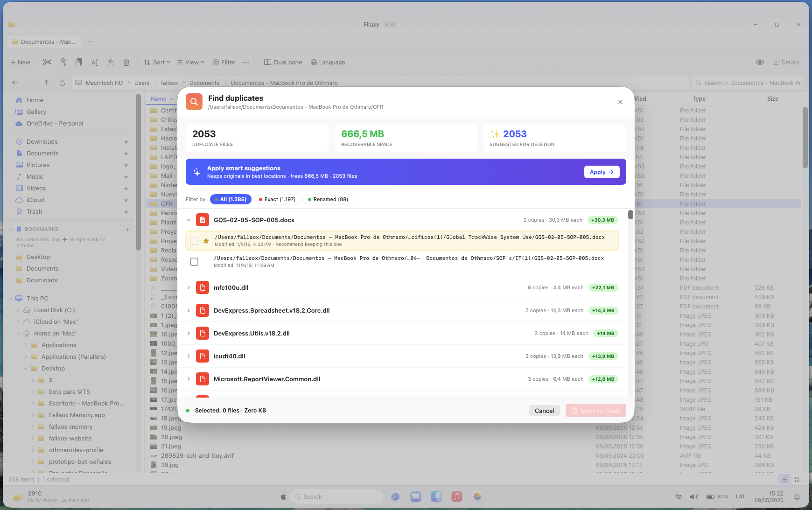Collapse the This PC tree section
The image size is (812, 510).
coord(11,299)
